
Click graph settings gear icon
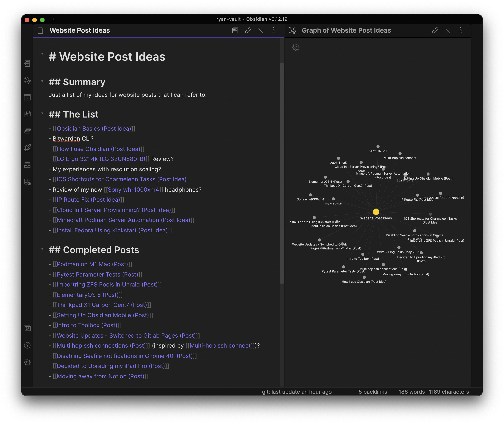pyautogui.click(x=296, y=47)
